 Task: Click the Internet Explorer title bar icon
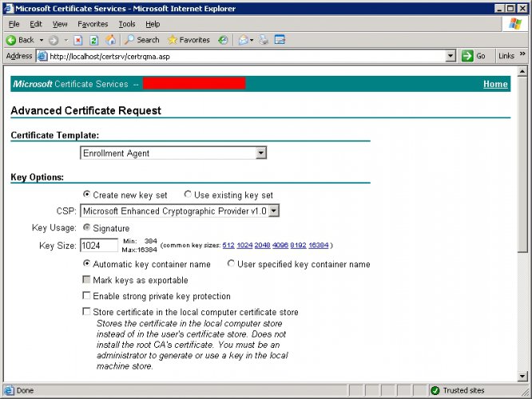(9, 9)
